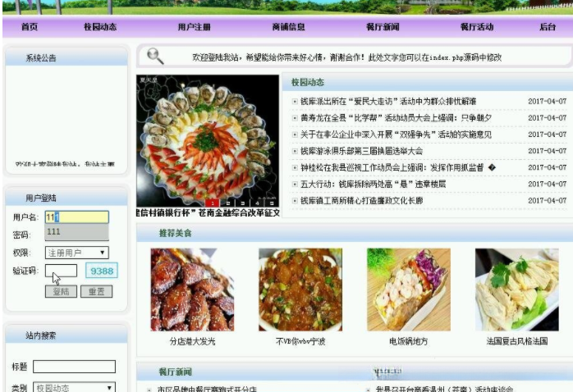573x392 pixels.
Task: Click bullet icon before 钱库游泳俱乐部 news row
Action: [295, 151]
